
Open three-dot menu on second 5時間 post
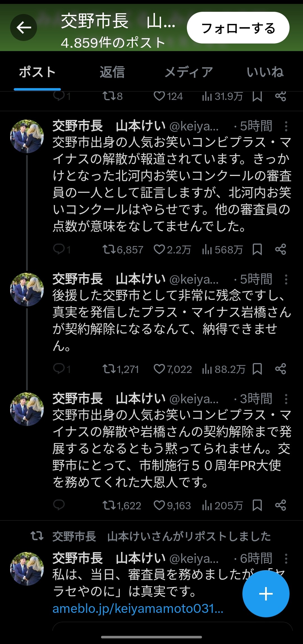pyautogui.click(x=286, y=279)
